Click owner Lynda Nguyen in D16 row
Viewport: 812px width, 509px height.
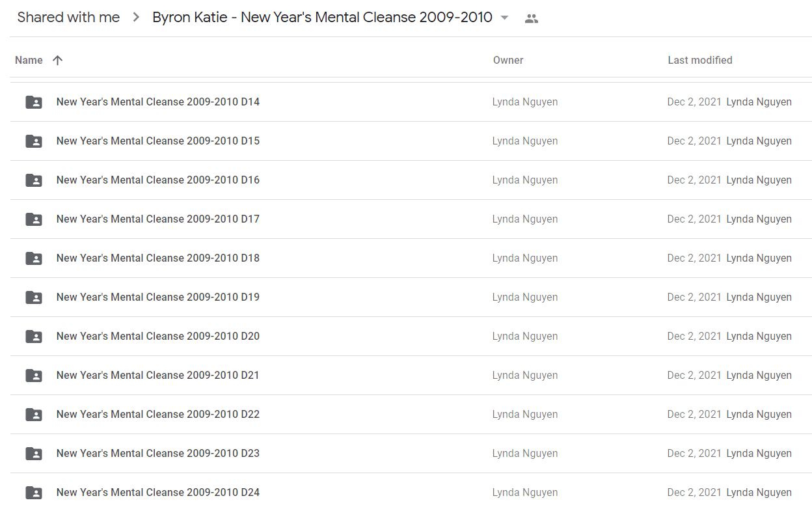(x=525, y=180)
